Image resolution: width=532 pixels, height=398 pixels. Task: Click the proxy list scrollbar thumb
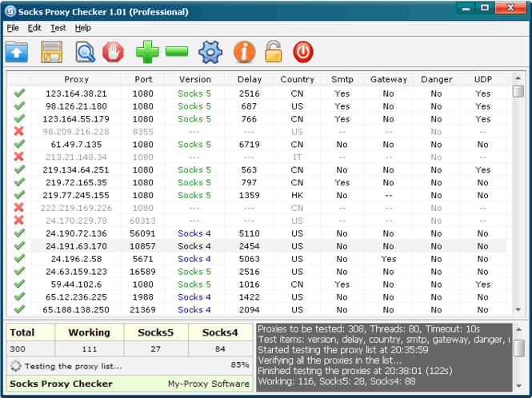click(x=518, y=91)
